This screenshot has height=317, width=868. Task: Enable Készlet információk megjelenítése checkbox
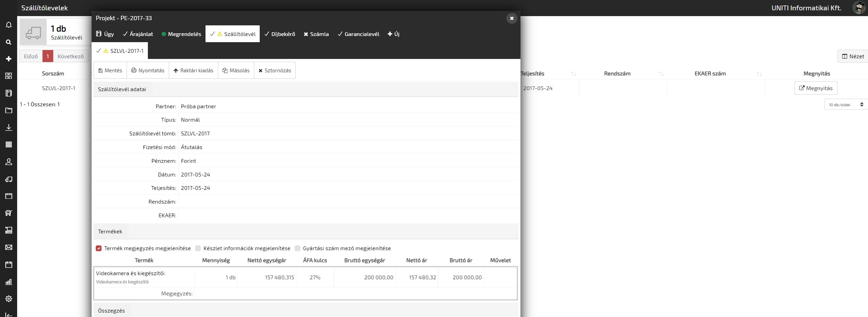(198, 248)
